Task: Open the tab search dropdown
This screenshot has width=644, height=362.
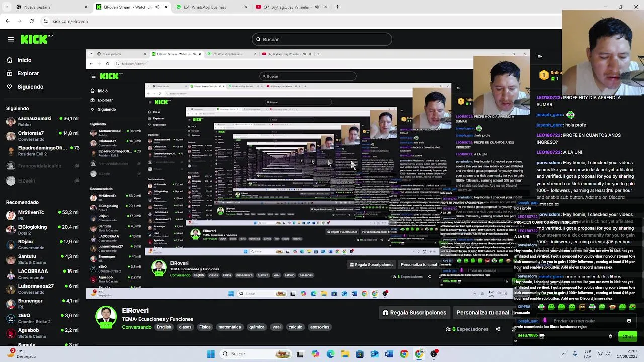Action: click(x=6, y=7)
